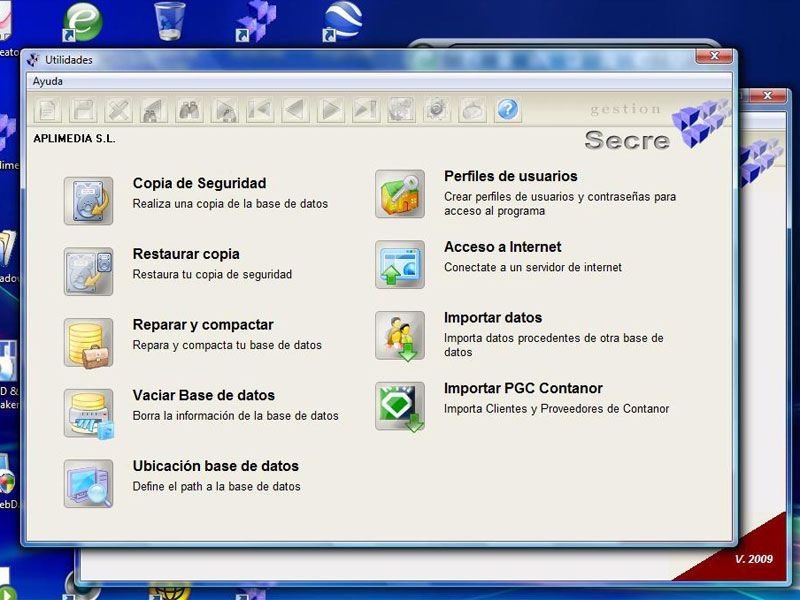Viewport: 800px width, 600px height.
Task: Open the green e browser desktop shortcut
Action: coord(82,21)
